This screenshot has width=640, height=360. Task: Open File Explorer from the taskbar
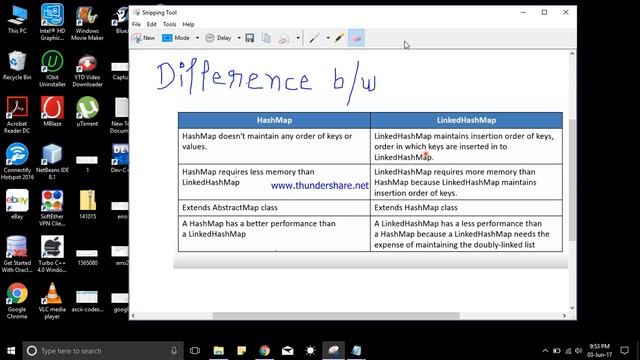(219, 351)
